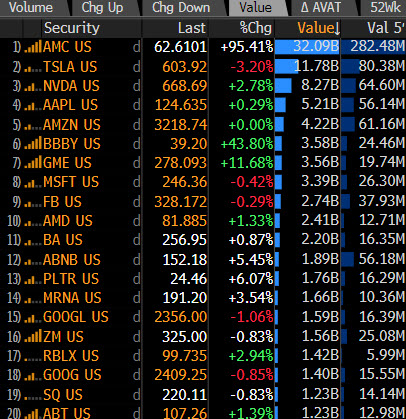The width and height of the screenshot is (406, 419).
Task: Click the volume bars icon beside GOOG US
Action: 33,375
